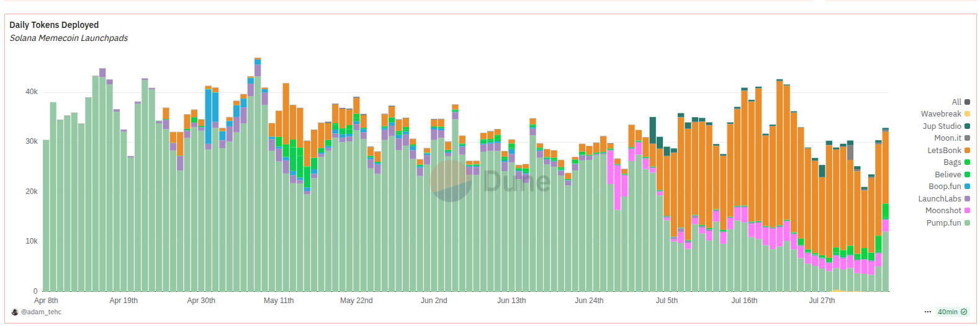Screen dimensions: 980x326
Task: Toggle Bags series in legend
Action: [x=956, y=162]
